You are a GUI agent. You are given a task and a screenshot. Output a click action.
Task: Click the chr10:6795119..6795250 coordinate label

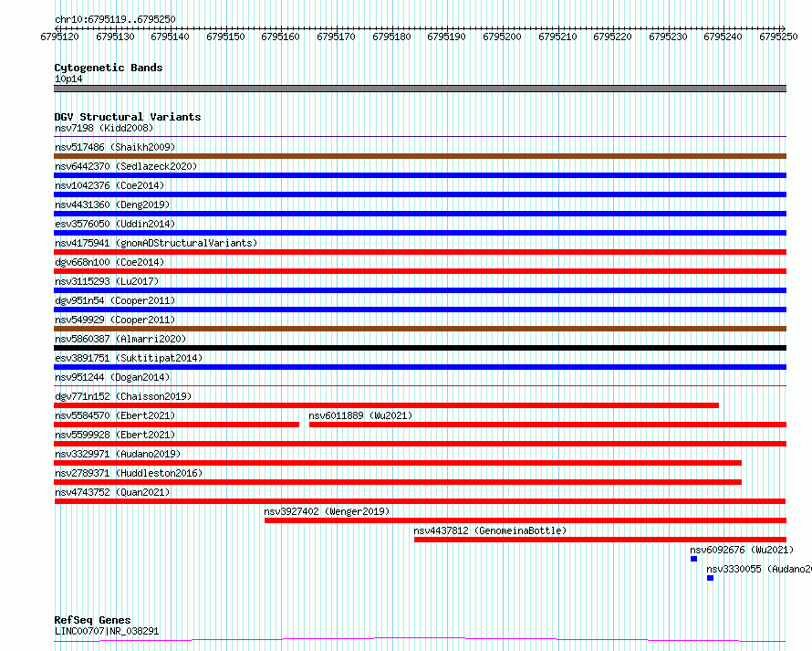point(115,19)
